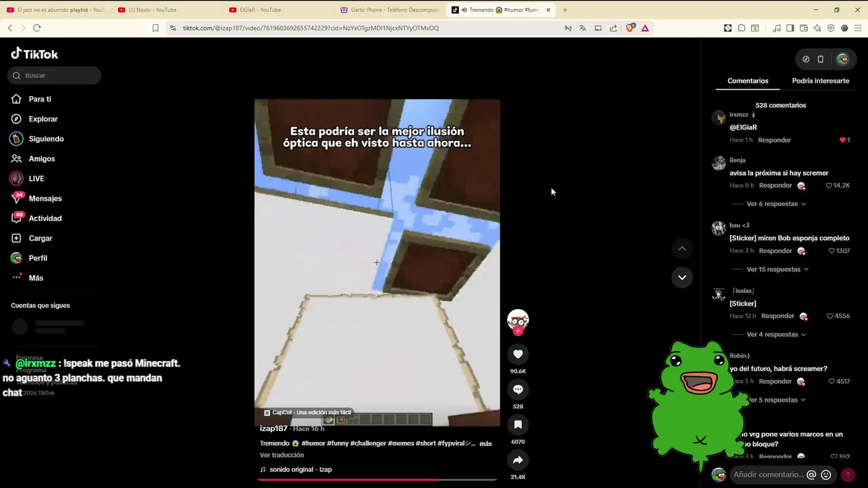This screenshot has width=868, height=488.
Task: Focus the Buscar search field
Action: click(54, 75)
